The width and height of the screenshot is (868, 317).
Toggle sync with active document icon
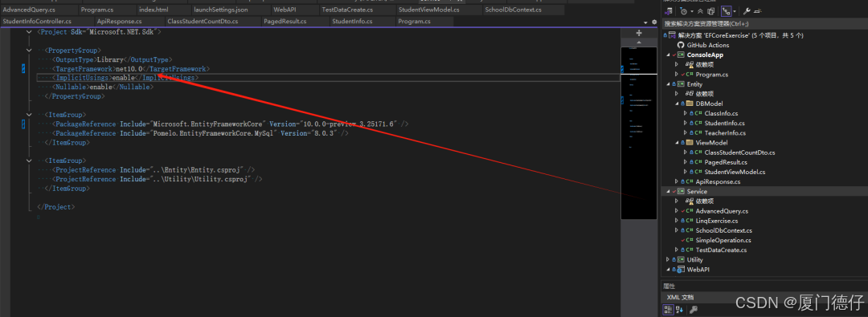coord(727,11)
